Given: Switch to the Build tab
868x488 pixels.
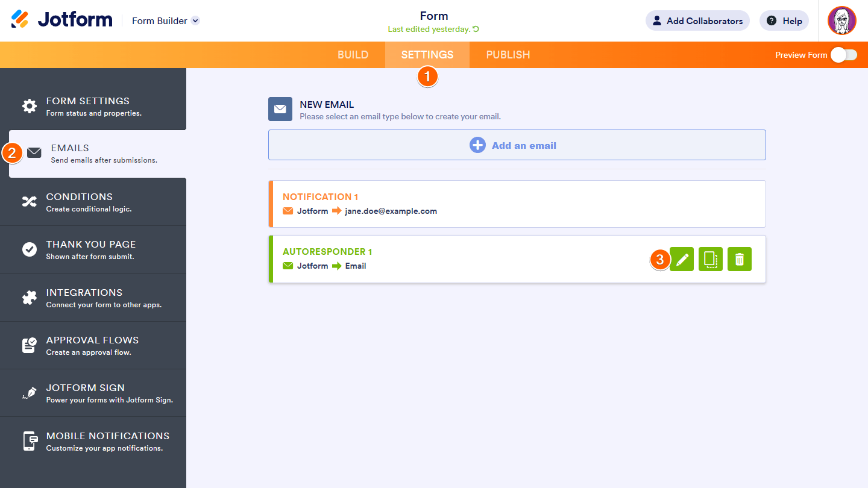Looking at the screenshot, I should click(x=353, y=55).
